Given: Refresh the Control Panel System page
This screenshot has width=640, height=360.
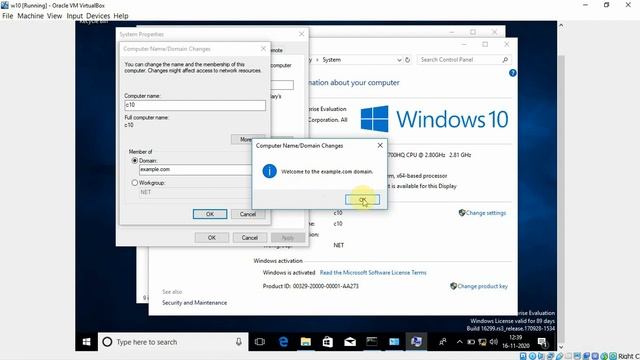Looking at the screenshot, I should coord(407,60).
